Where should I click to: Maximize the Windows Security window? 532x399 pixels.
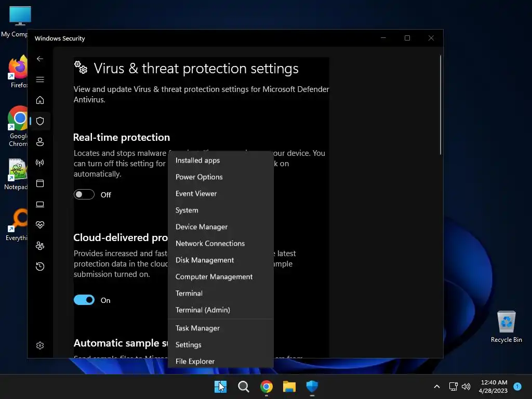tap(407, 38)
